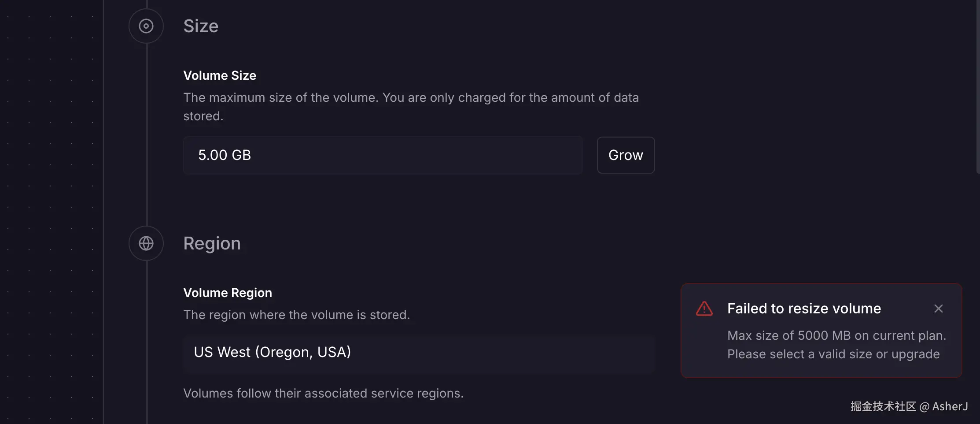Image resolution: width=980 pixels, height=424 pixels.
Task: Click the region where volume is stored text
Action: 296,315
